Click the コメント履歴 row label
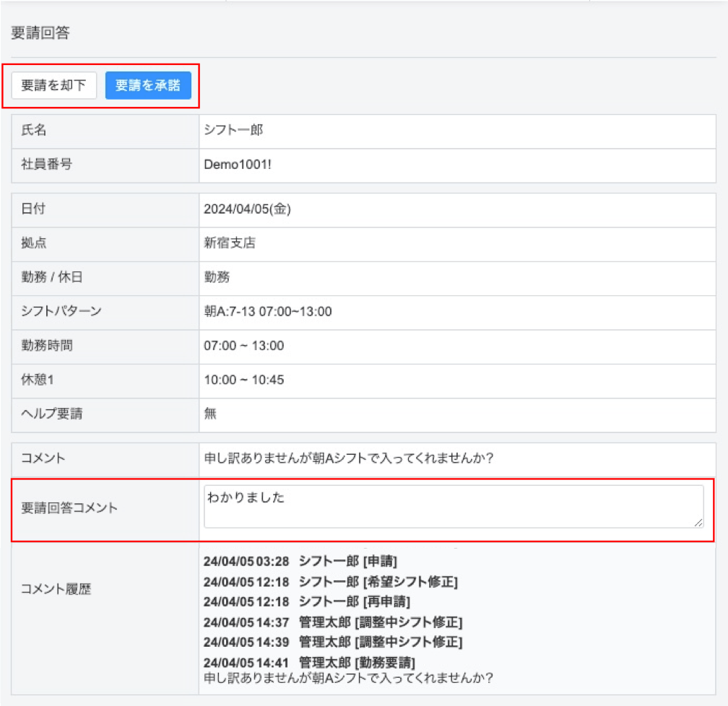The image size is (728, 706). [x=56, y=588]
